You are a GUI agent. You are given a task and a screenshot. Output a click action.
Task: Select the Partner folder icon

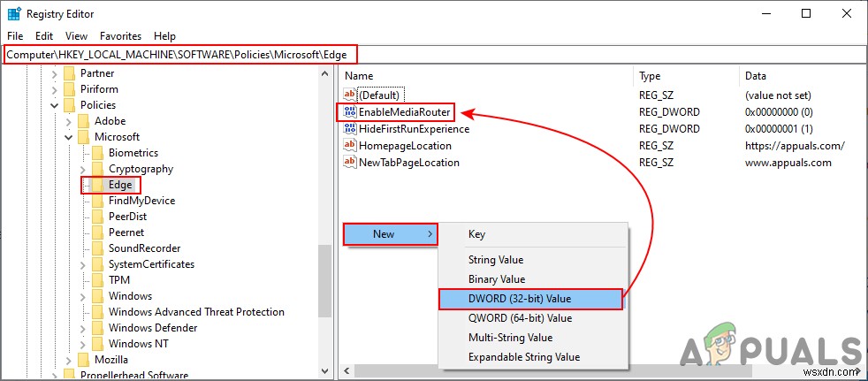pos(69,73)
